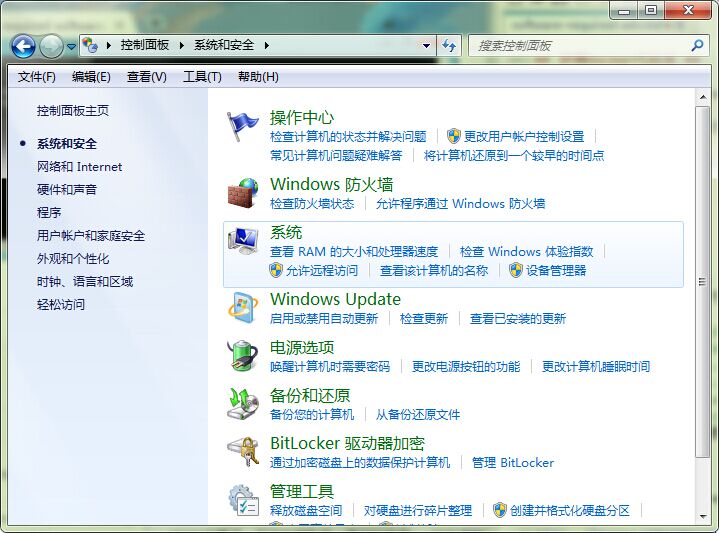Click the search magnifier icon
The image size is (719, 533).
click(697, 45)
